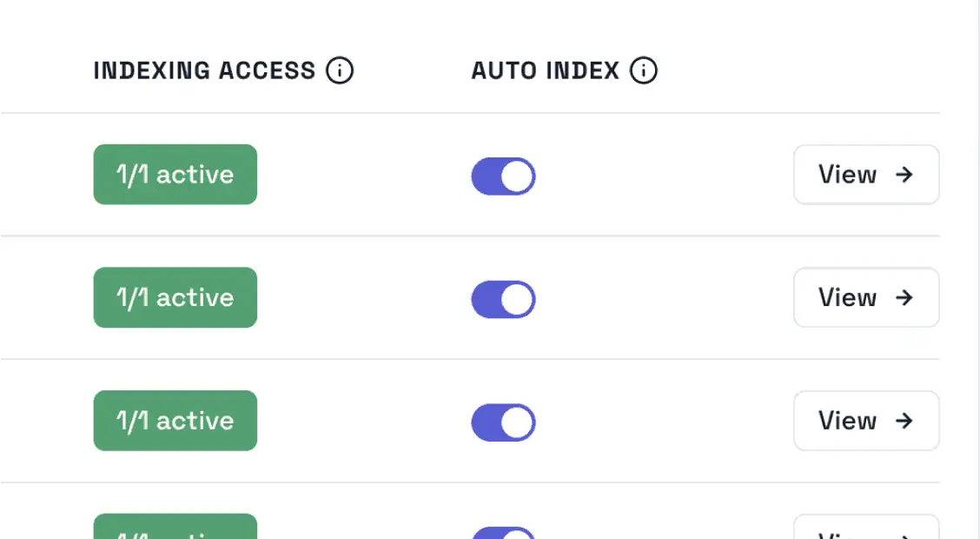Click View on the third row
The width and height of the screenshot is (980, 539).
point(865,421)
